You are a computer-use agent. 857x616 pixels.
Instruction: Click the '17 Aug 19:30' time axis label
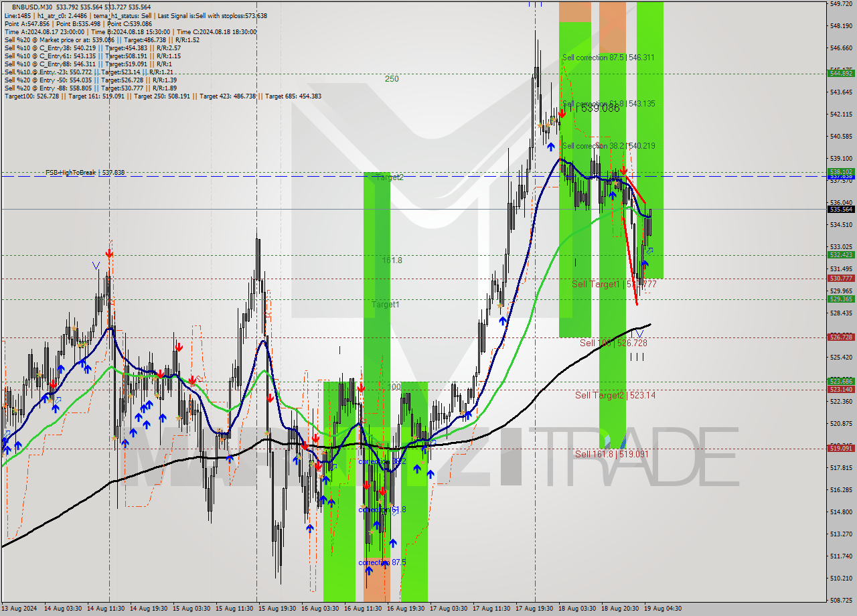pos(534,609)
